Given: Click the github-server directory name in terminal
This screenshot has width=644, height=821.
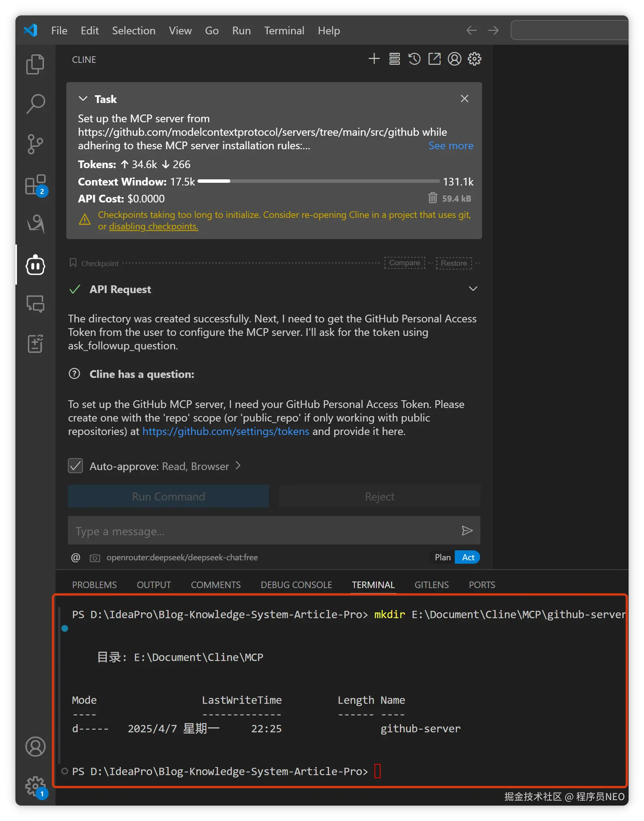Looking at the screenshot, I should 421,728.
